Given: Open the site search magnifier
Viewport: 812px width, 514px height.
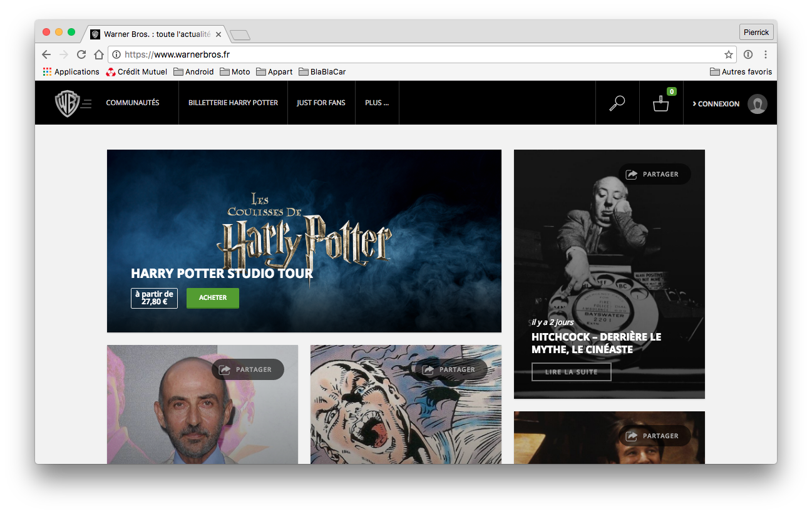Looking at the screenshot, I should (x=617, y=103).
